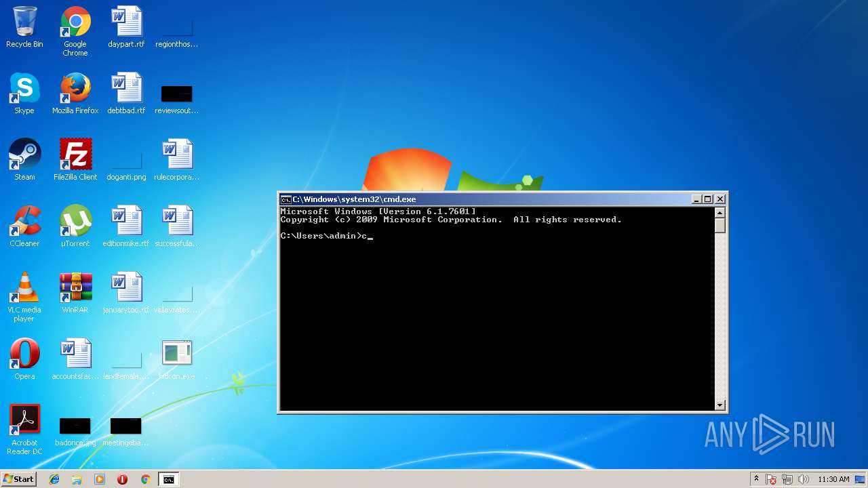Open the Action Center flag icon
Image resolution: width=868 pixels, height=488 pixels.
pyautogui.click(x=771, y=479)
